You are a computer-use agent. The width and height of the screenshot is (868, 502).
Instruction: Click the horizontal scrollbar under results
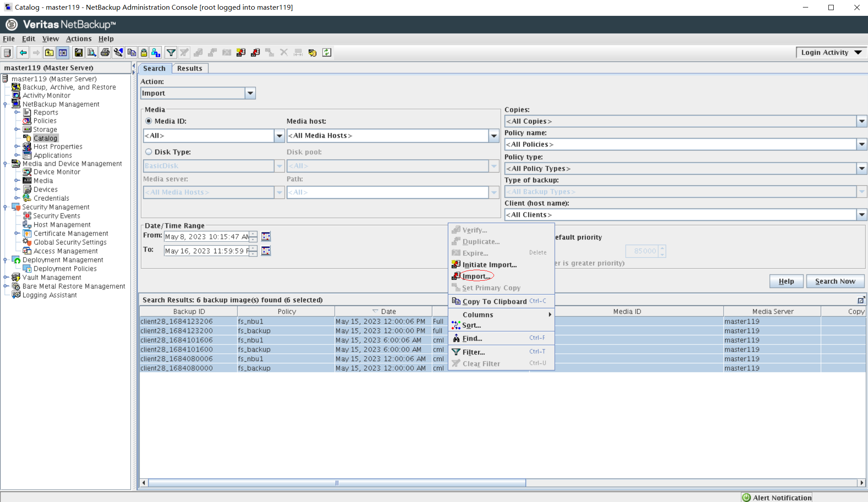[337, 483]
